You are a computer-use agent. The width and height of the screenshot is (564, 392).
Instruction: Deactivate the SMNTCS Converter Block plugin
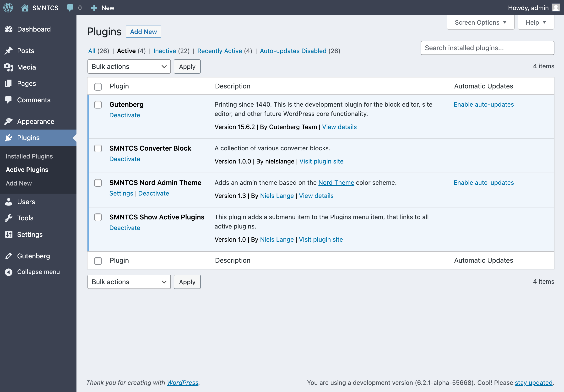point(125,159)
